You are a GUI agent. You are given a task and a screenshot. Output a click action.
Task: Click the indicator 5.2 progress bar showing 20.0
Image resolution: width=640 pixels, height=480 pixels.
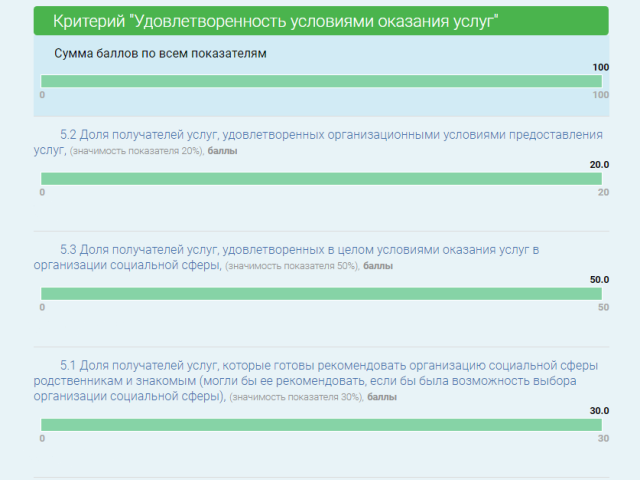pyautogui.click(x=321, y=179)
